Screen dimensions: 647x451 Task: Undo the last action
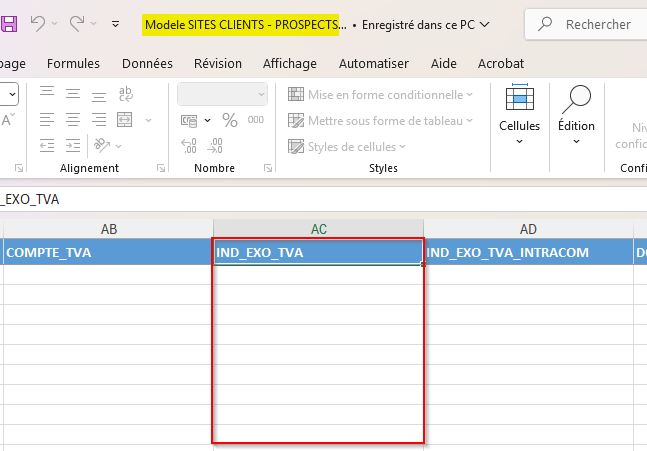[38, 24]
